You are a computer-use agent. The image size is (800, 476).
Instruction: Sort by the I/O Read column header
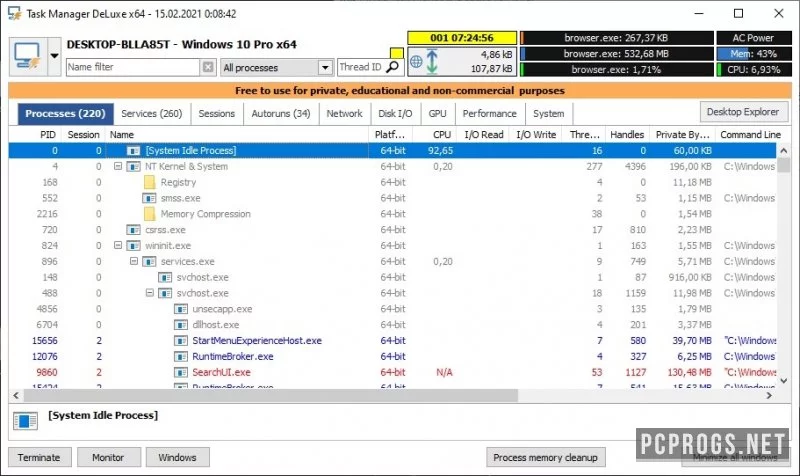484,135
